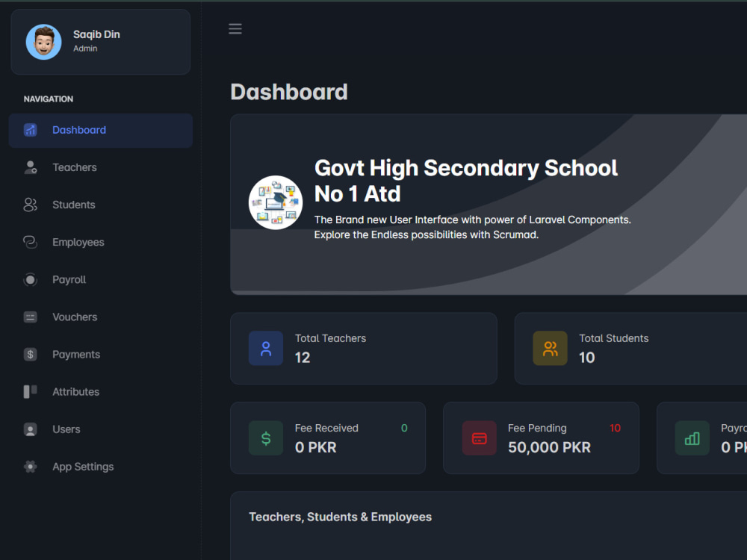Screen dimensions: 747x560
Task: Click the Total Students value 10
Action: click(587, 358)
